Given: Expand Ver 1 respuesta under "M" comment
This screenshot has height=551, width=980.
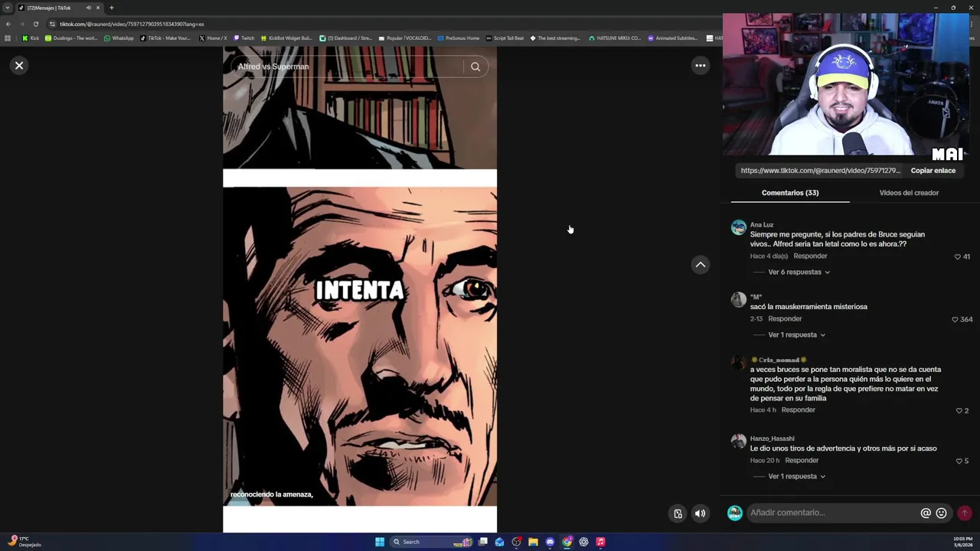Looking at the screenshot, I should (x=796, y=335).
